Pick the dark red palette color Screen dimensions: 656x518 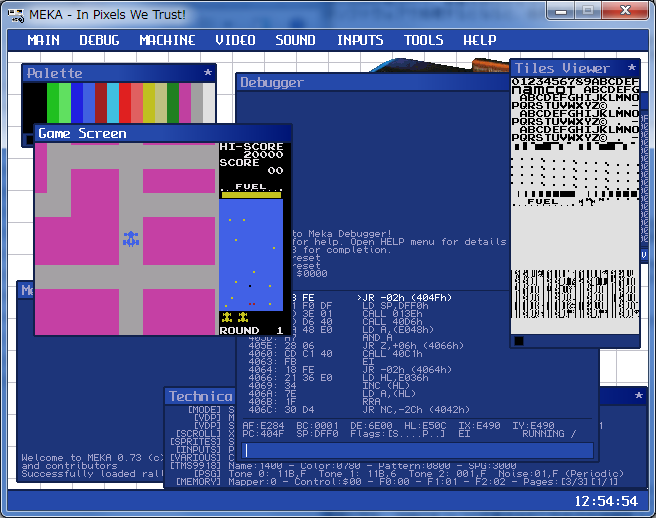click(101, 103)
